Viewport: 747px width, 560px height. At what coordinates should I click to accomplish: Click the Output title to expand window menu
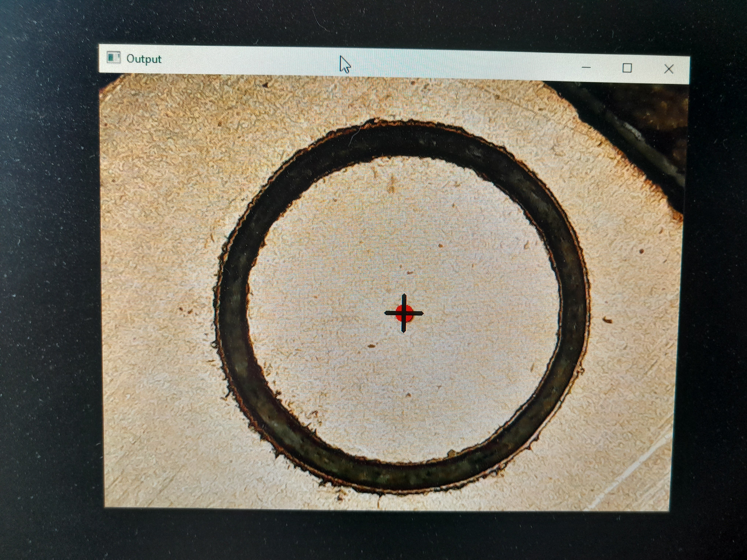[x=144, y=58]
